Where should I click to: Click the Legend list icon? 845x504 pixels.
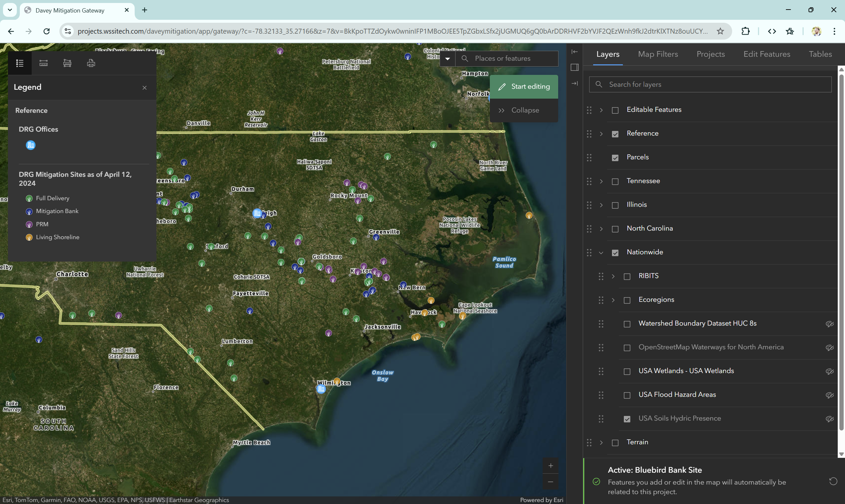20,63
